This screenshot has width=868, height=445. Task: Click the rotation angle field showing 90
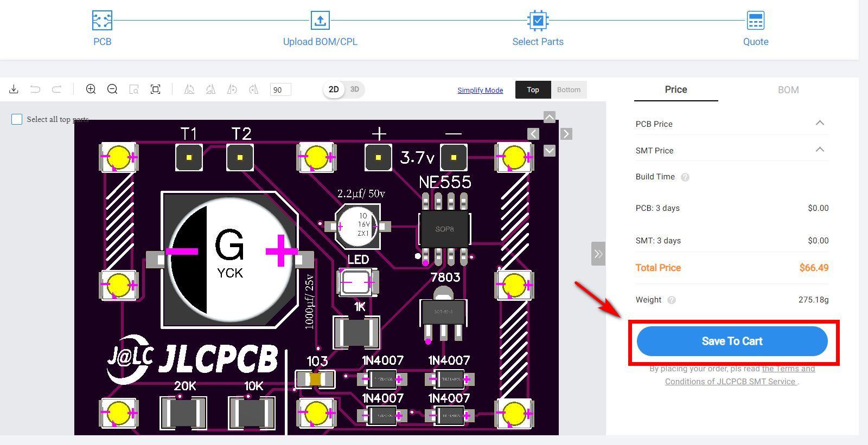pos(280,89)
